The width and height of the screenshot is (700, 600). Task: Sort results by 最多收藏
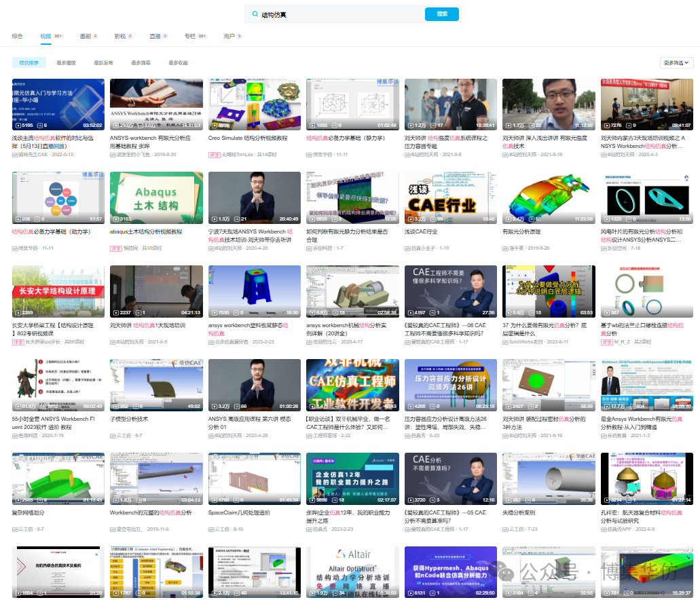pos(178,62)
